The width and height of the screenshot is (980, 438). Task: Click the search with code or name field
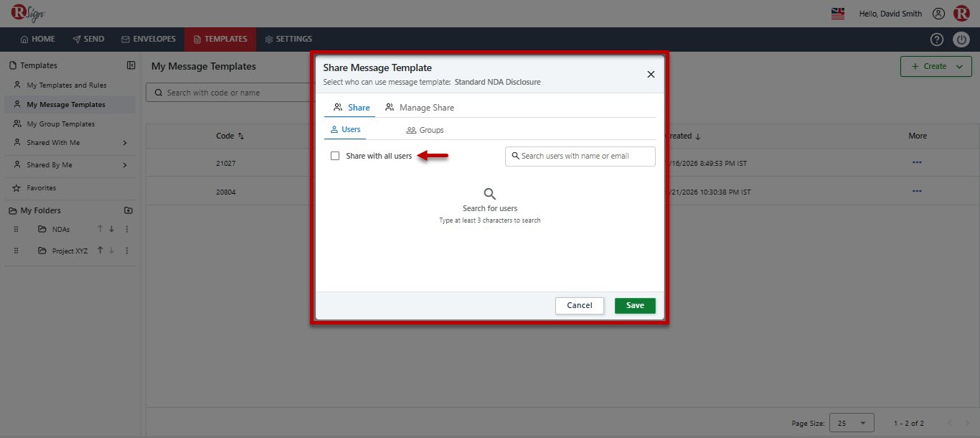coord(230,93)
